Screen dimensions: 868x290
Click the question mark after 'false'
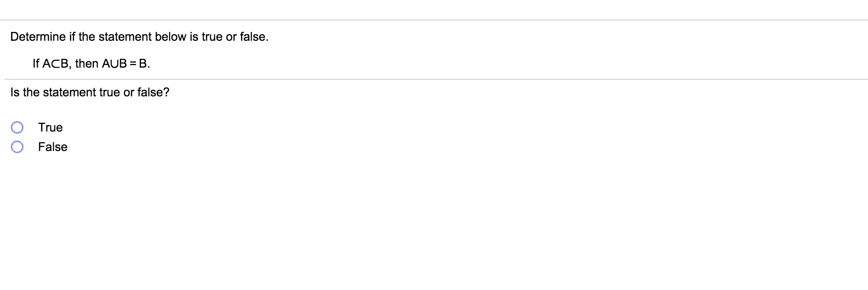[x=166, y=92]
